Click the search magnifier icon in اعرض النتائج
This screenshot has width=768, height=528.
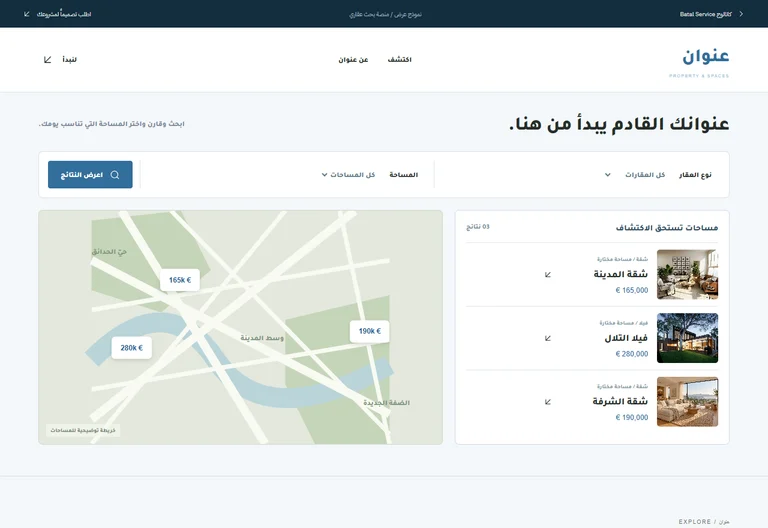[x=115, y=175]
